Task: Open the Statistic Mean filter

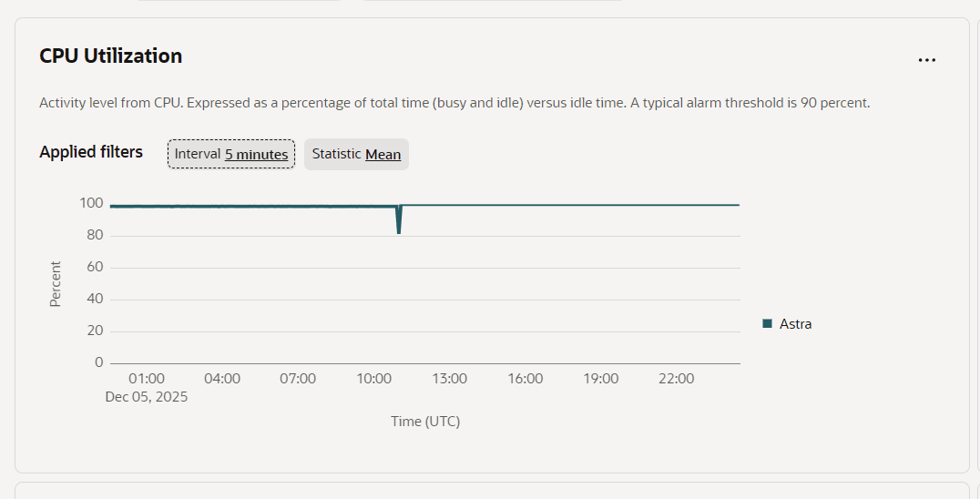Action: pos(356,154)
